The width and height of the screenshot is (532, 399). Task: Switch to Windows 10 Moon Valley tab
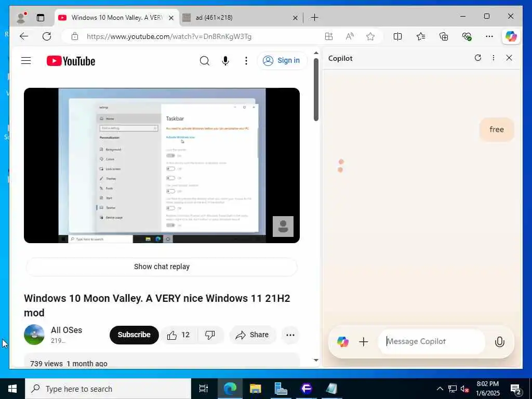(x=117, y=18)
